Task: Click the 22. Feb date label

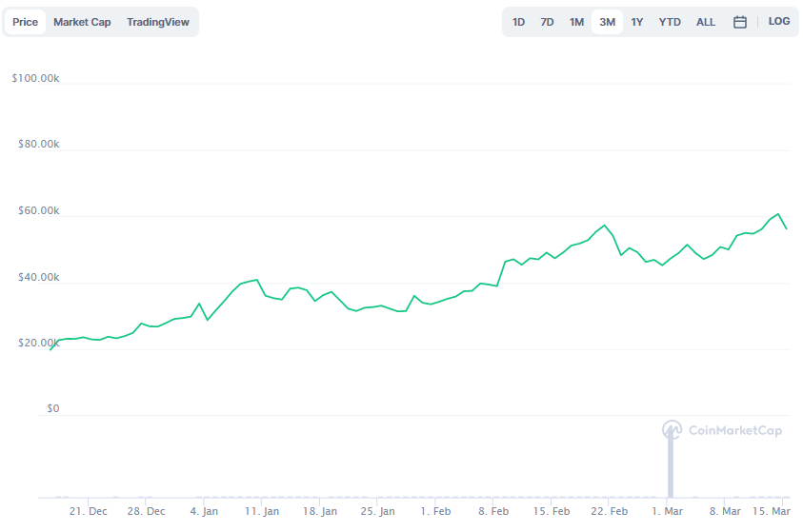Action: [x=609, y=511]
